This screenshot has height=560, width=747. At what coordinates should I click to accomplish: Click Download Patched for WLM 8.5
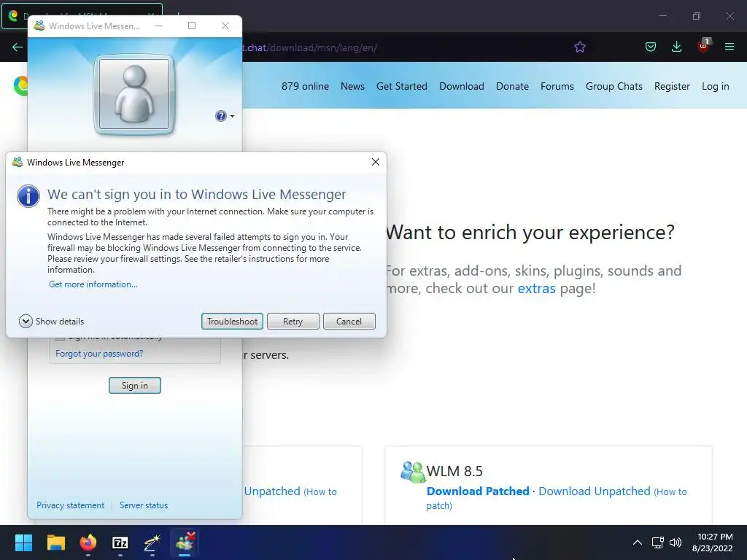point(478,491)
